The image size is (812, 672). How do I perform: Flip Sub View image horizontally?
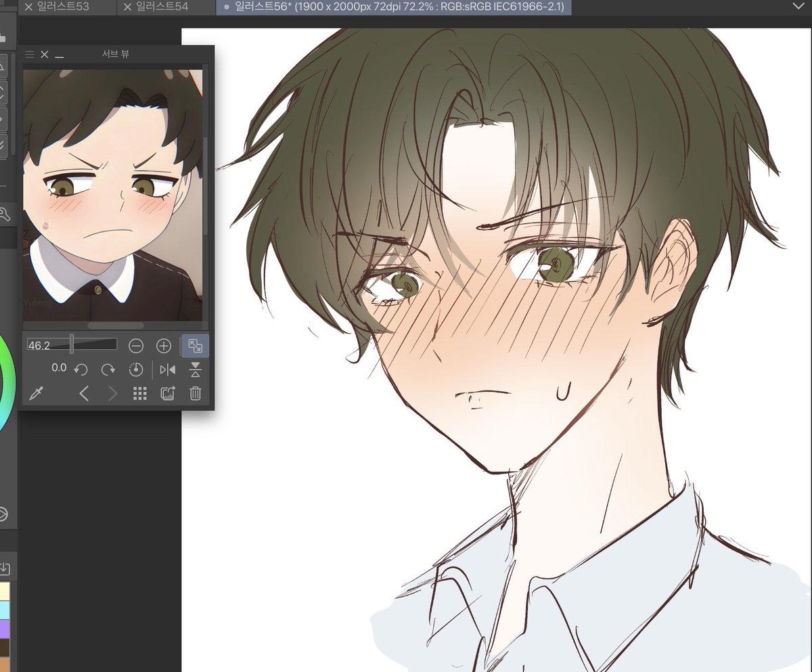coord(168,369)
